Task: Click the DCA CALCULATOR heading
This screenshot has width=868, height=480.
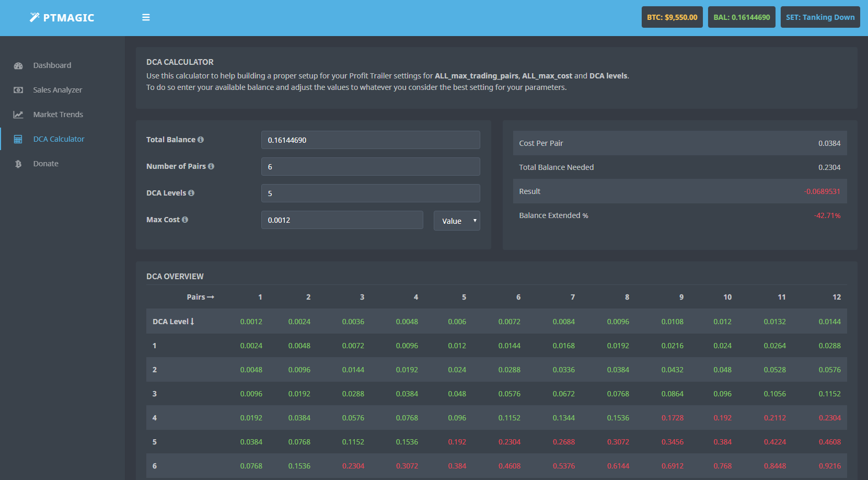Action: coord(180,62)
